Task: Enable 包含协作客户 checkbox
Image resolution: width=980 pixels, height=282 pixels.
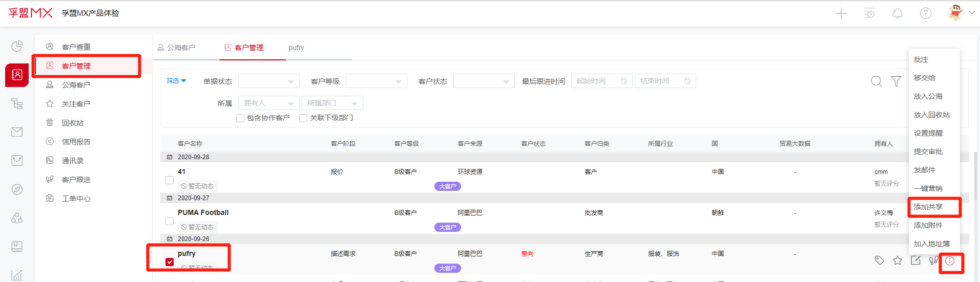Action: click(x=240, y=118)
